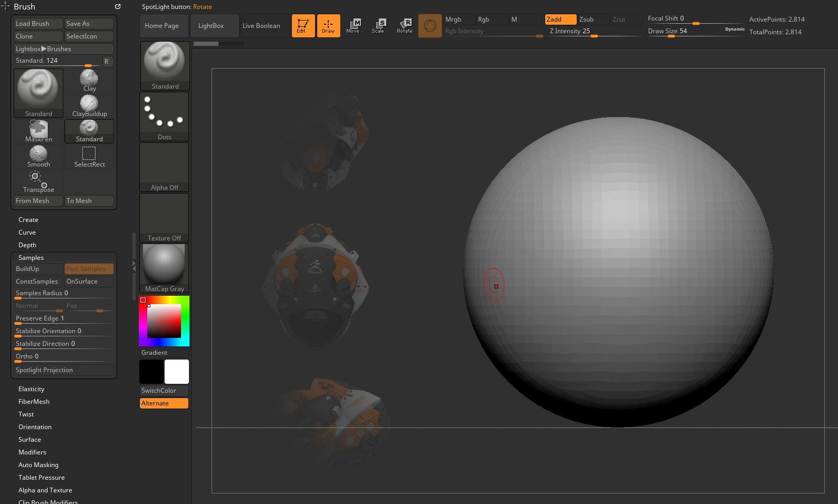Collapse the Samples sub-palette

pos(31,258)
